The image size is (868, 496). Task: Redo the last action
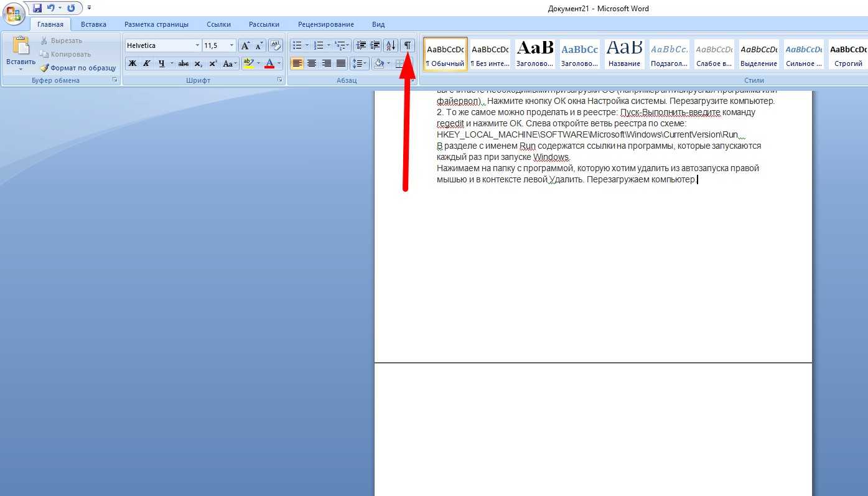point(71,8)
